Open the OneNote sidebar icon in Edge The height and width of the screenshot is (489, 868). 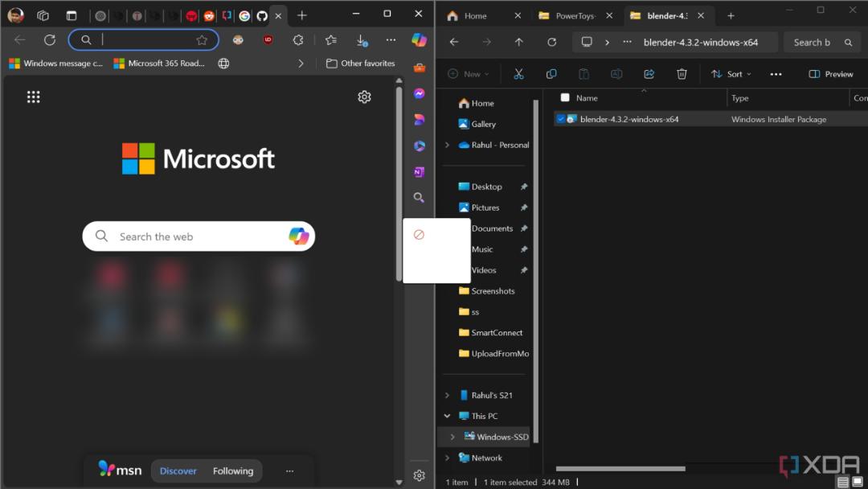tap(419, 172)
